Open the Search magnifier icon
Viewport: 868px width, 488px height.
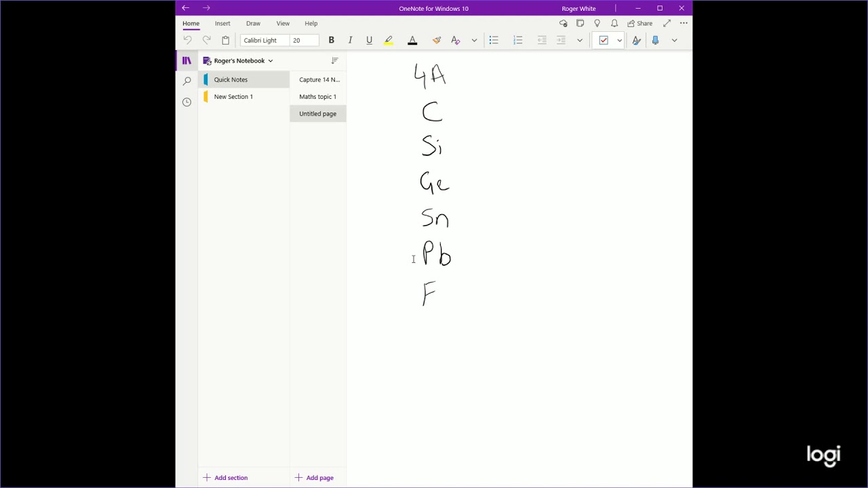coord(186,81)
